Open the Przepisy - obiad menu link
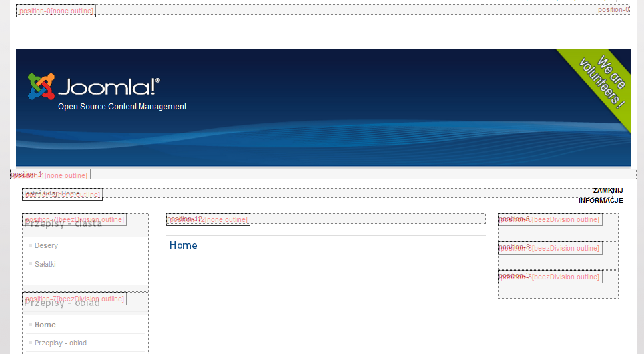This screenshot has height=354, width=644. [x=61, y=343]
